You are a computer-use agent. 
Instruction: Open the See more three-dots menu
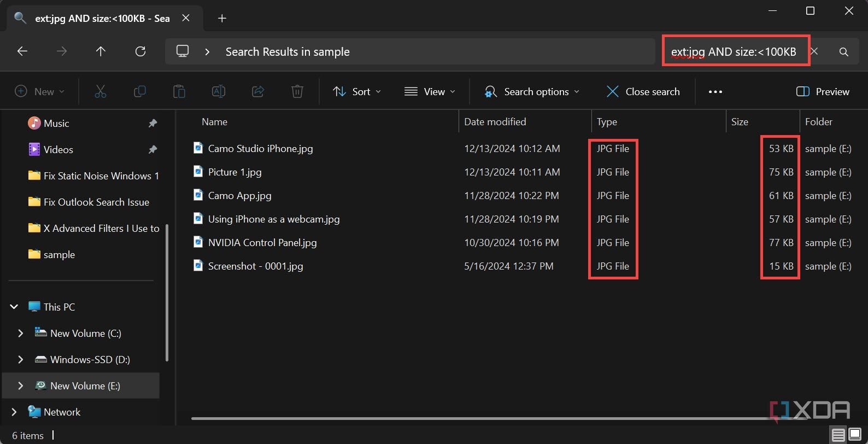point(715,92)
